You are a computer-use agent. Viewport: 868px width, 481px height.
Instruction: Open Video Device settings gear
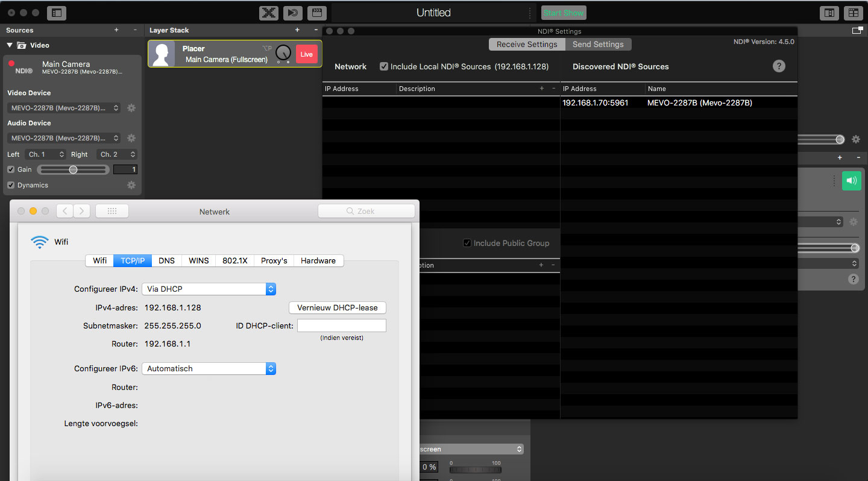[x=131, y=108]
